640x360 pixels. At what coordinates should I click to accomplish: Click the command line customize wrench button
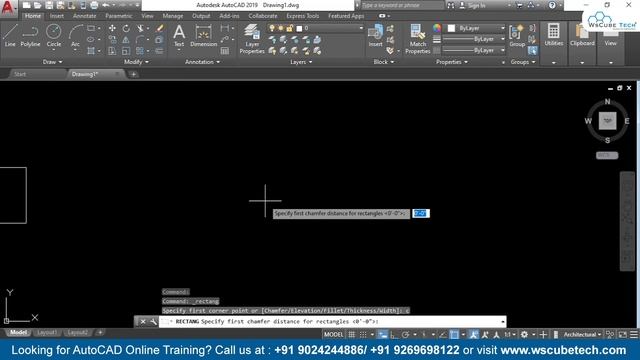click(x=153, y=322)
